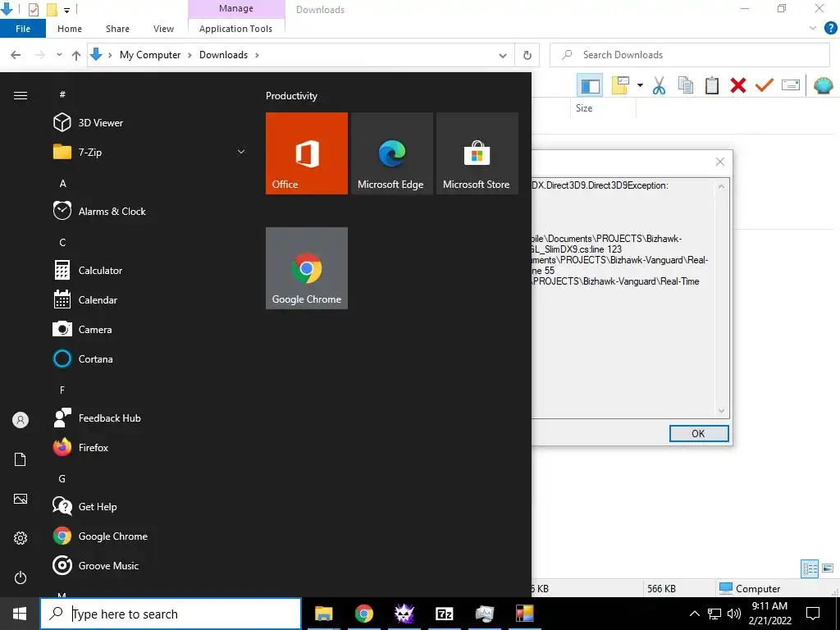Click Downloads in the address path
This screenshot has height=630, width=840.
(223, 55)
